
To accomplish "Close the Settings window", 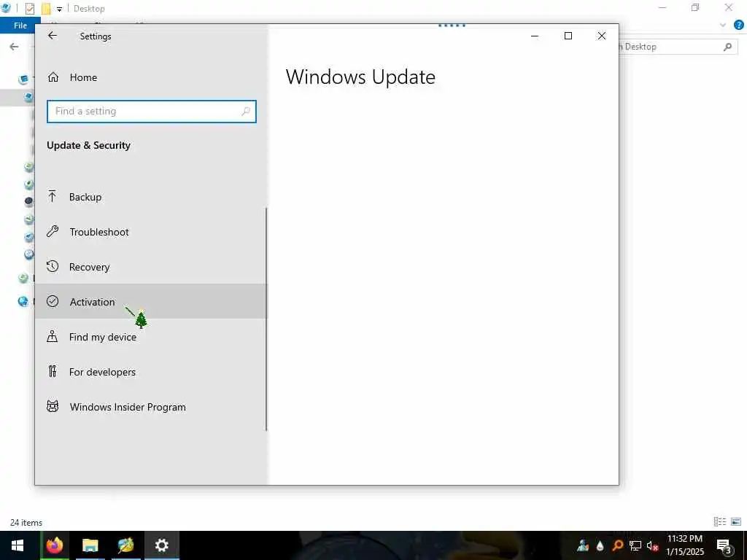I will (x=602, y=36).
